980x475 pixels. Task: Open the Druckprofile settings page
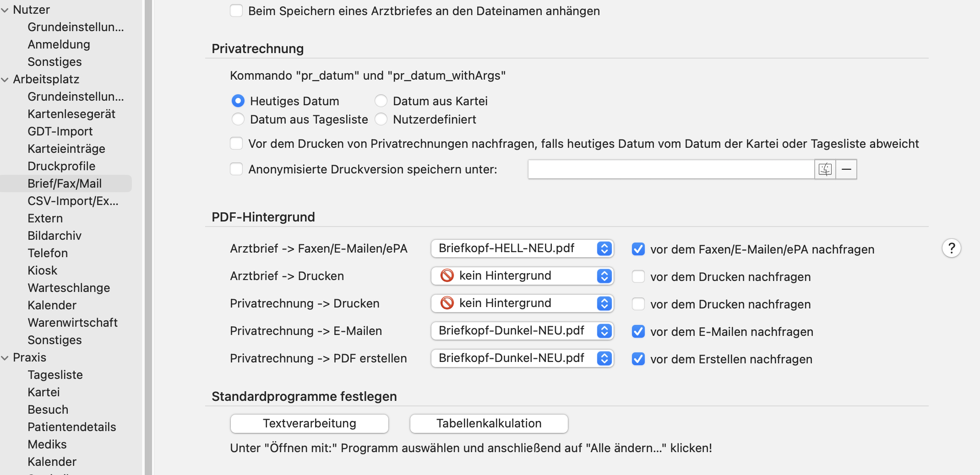tap(61, 166)
